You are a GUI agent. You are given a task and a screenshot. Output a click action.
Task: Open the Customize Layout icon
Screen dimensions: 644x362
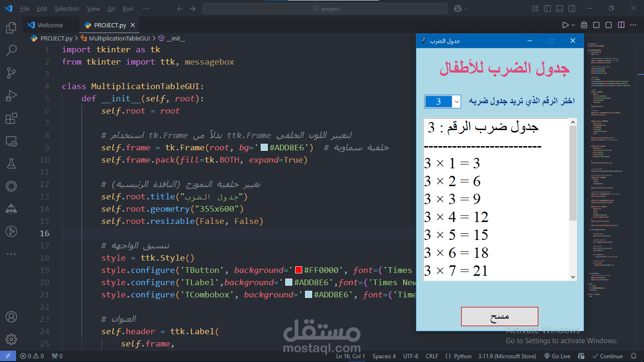click(x=535, y=8)
